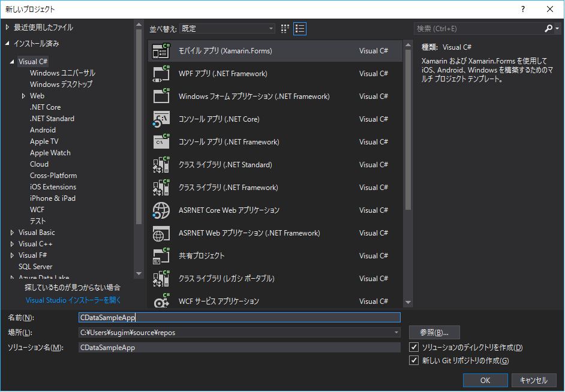Collapse the Visual C# tree node
Screen dimensions: 565x392
pyautogui.click(x=12, y=62)
